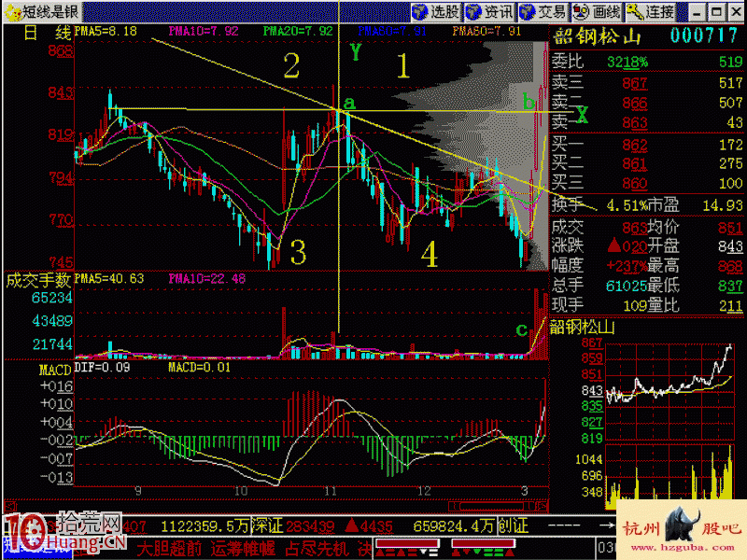Click the PMA20=7.92 moving average label
The image size is (747, 560).
pos(298,32)
